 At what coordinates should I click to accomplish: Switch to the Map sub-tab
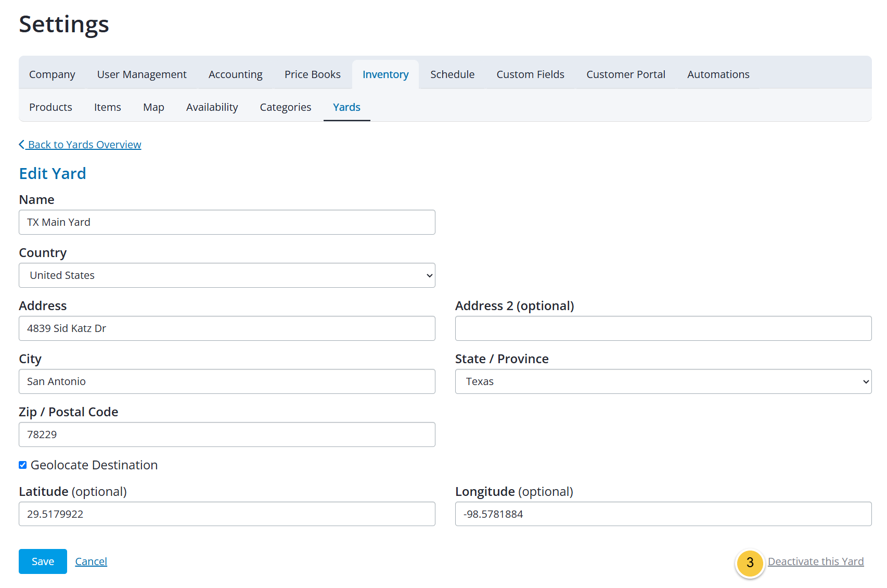click(153, 107)
